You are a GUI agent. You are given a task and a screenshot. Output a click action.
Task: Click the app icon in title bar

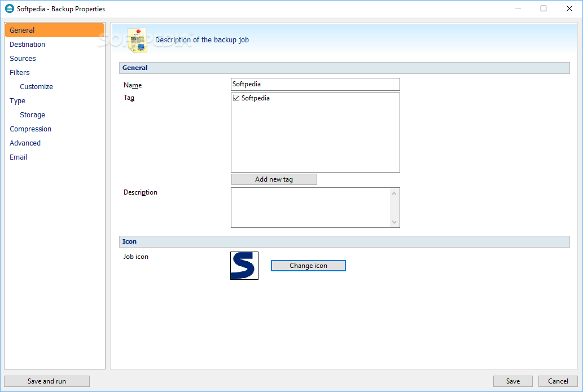point(9,8)
